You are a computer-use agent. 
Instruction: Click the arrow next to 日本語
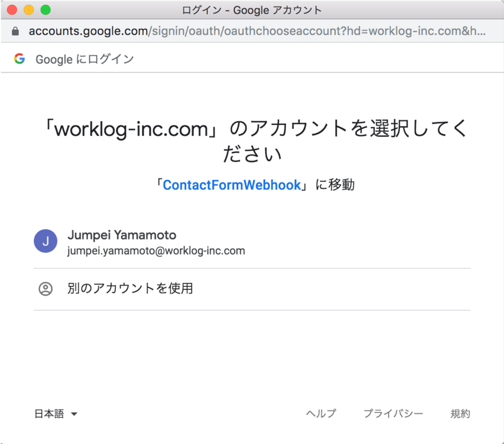[x=74, y=414]
